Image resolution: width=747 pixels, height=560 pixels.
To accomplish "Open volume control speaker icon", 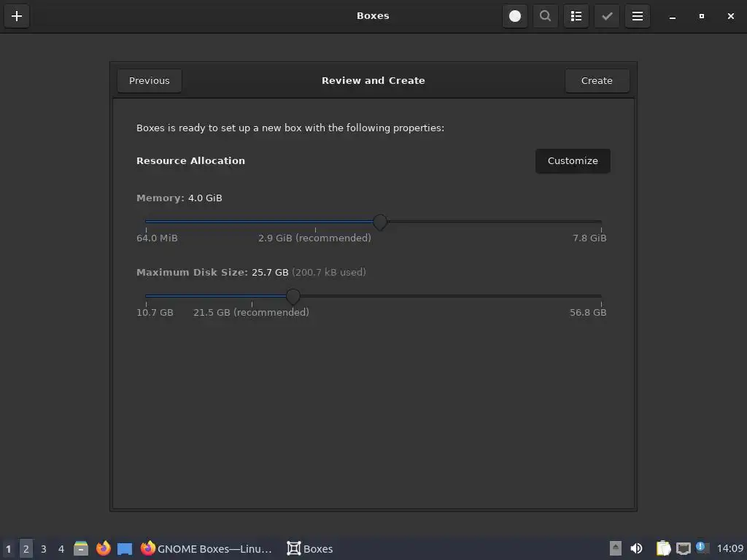I will point(636,548).
